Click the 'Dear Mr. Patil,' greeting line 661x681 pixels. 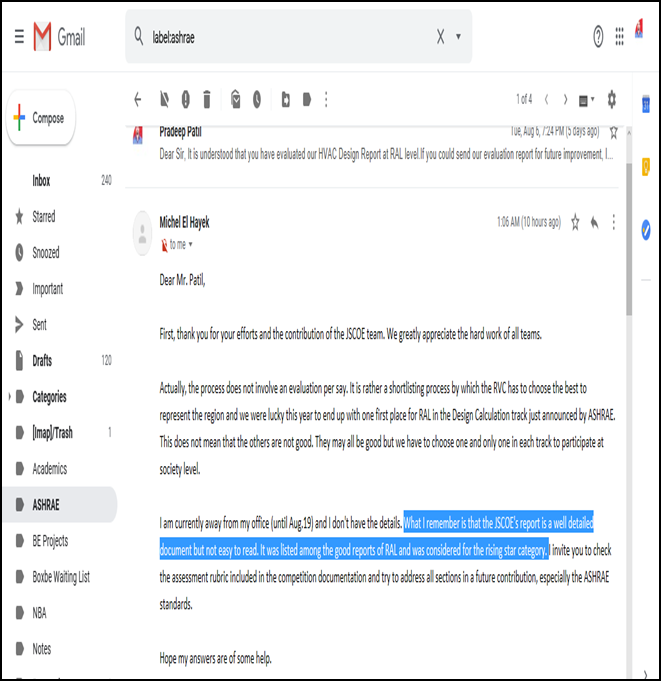click(x=182, y=280)
